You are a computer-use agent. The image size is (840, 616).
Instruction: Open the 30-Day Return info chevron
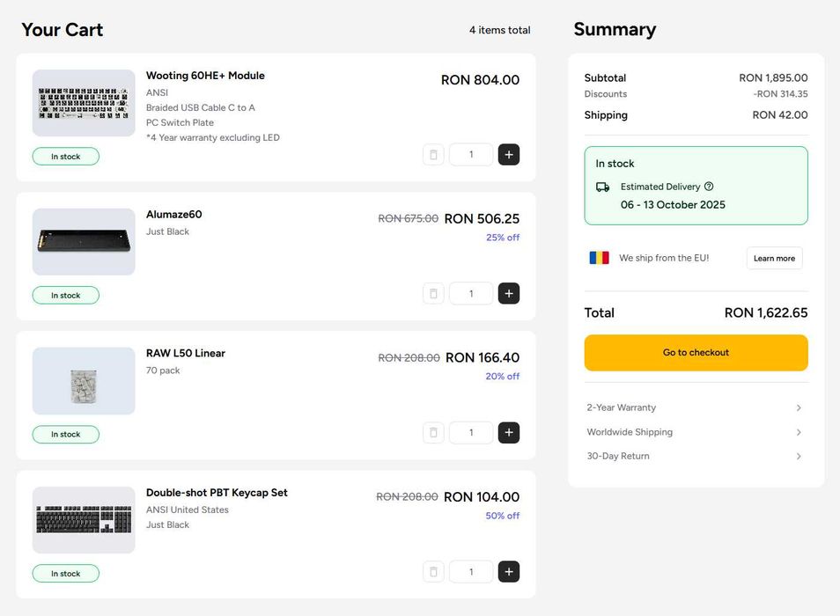(799, 457)
